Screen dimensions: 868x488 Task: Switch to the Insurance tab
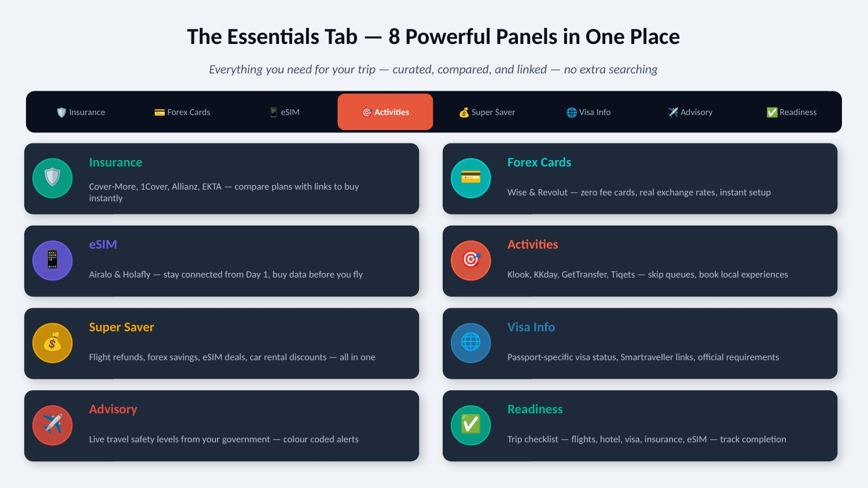coord(81,112)
